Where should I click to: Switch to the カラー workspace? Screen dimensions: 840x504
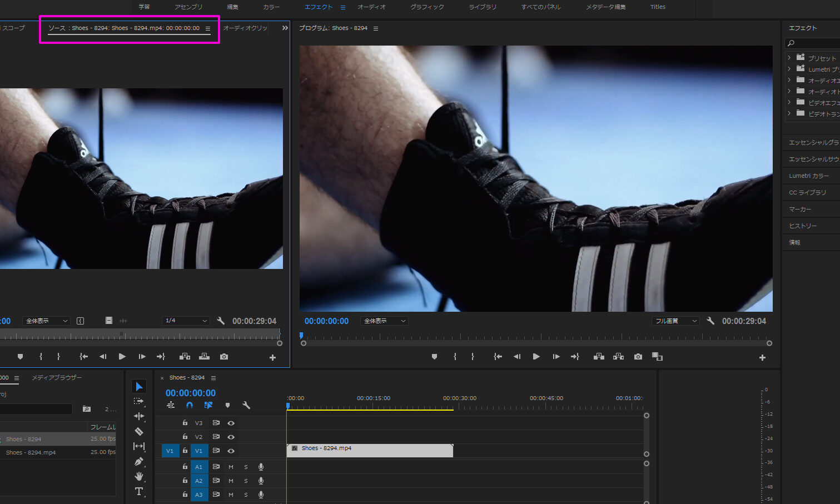point(271,7)
